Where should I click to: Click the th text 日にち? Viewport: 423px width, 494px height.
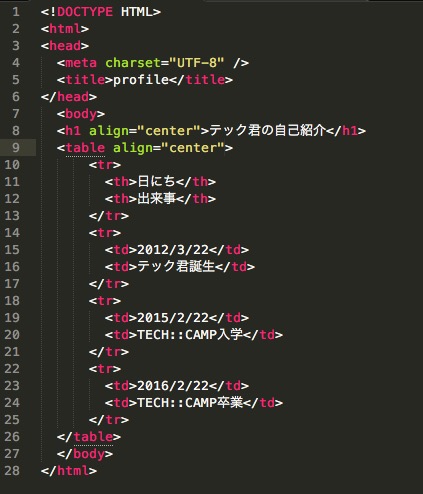tap(156, 182)
